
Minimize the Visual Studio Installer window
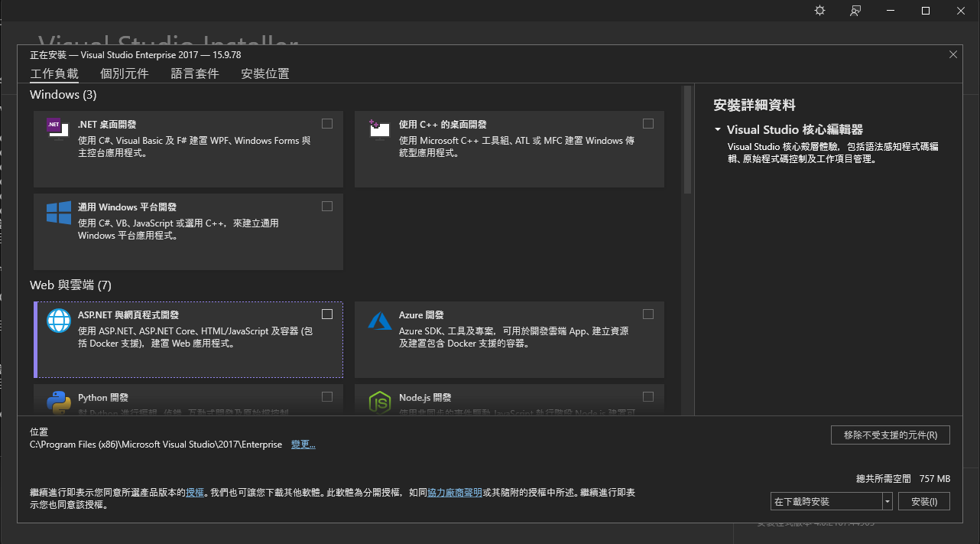(891, 11)
